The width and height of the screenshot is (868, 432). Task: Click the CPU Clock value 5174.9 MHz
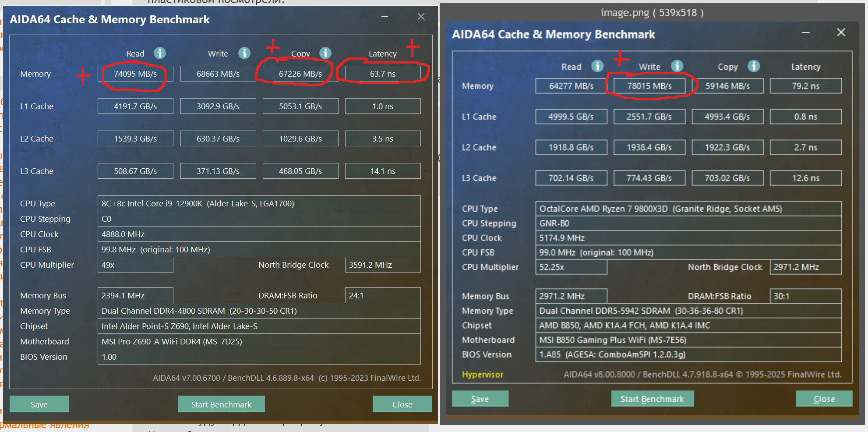[688, 238]
